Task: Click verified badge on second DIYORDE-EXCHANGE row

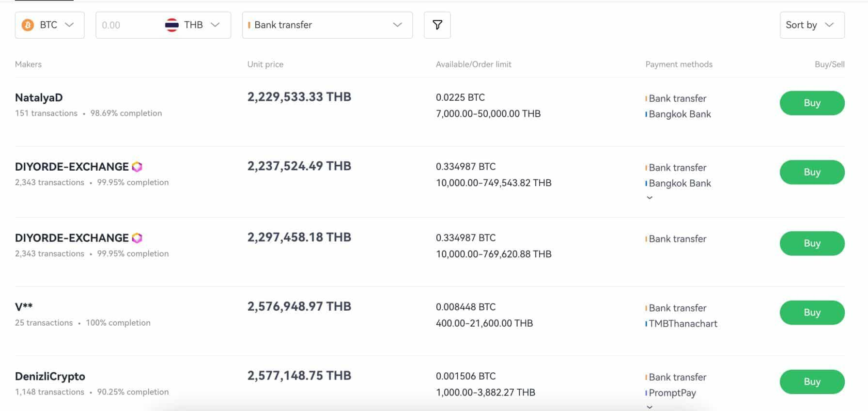Action: [x=137, y=238]
